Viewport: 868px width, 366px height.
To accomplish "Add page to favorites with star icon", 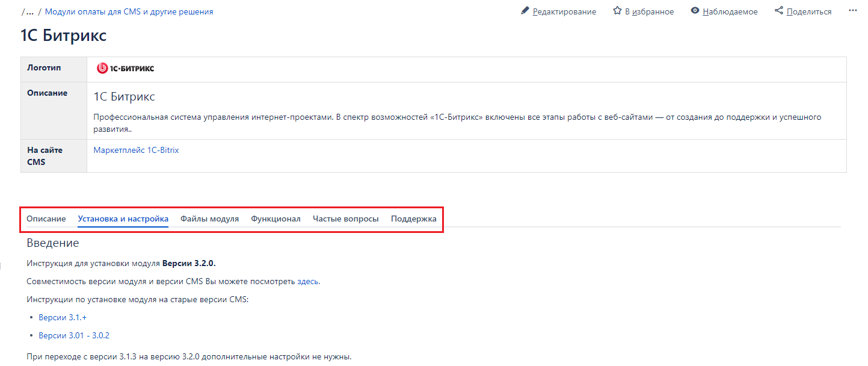I will pos(617,11).
